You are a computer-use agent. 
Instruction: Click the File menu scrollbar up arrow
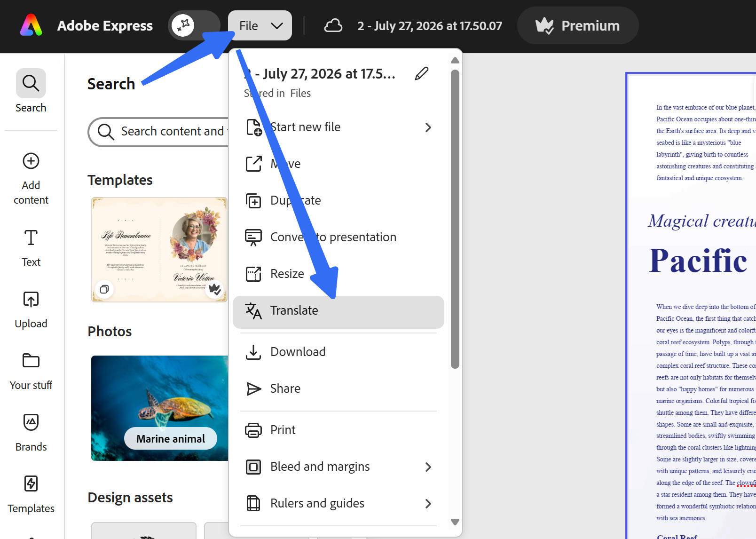click(x=455, y=60)
